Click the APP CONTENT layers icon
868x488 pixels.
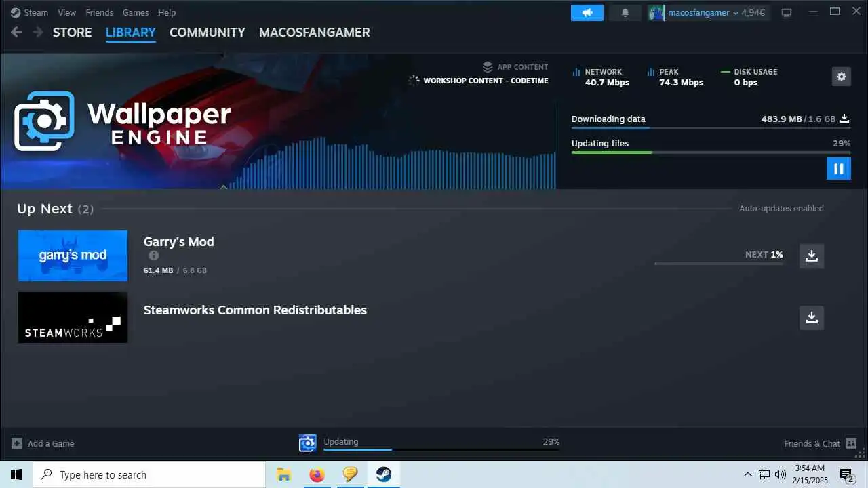coord(488,67)
